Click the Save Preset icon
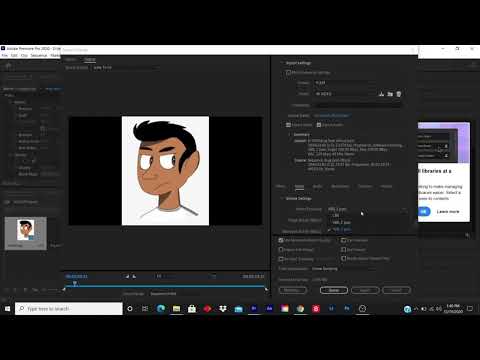This screenshot has height=360, width=480. [x=381, y=94]
